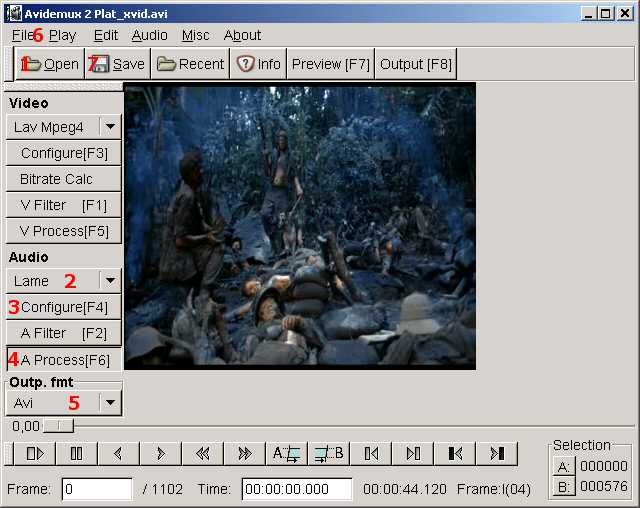
Task: Open A Filter [F2] audio filters
Action: (x=64, y=333)
